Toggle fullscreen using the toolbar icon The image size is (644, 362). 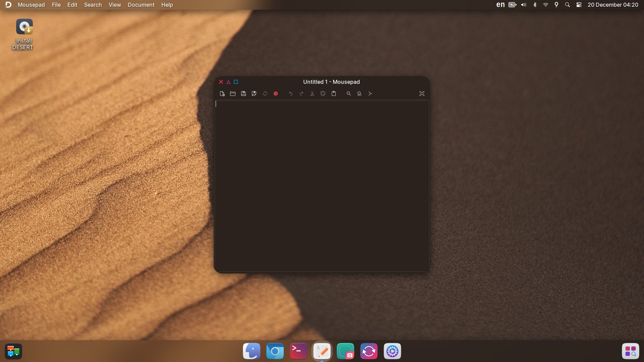tap(422, 94)
